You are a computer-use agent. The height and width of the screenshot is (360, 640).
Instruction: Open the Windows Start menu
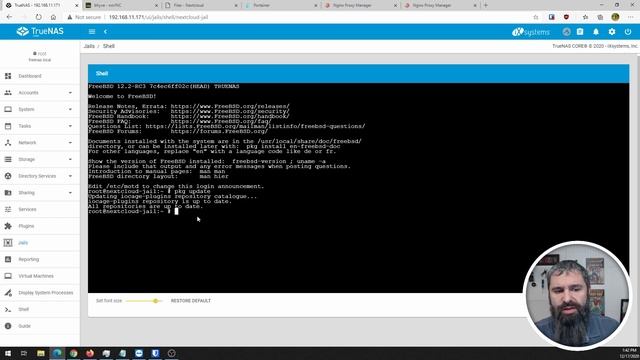coord(8,353)
